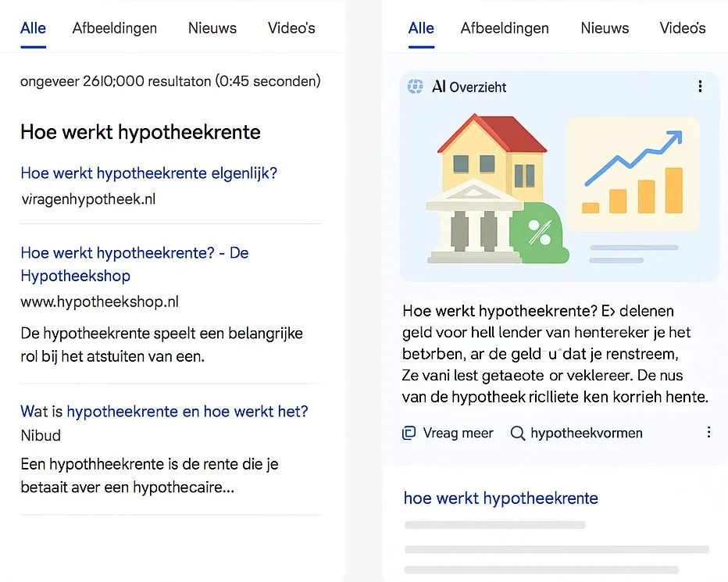The height and width of the screenshot is (582, 728).
Task: Open the three-dot menu below the AI summary
Action: 709,431
